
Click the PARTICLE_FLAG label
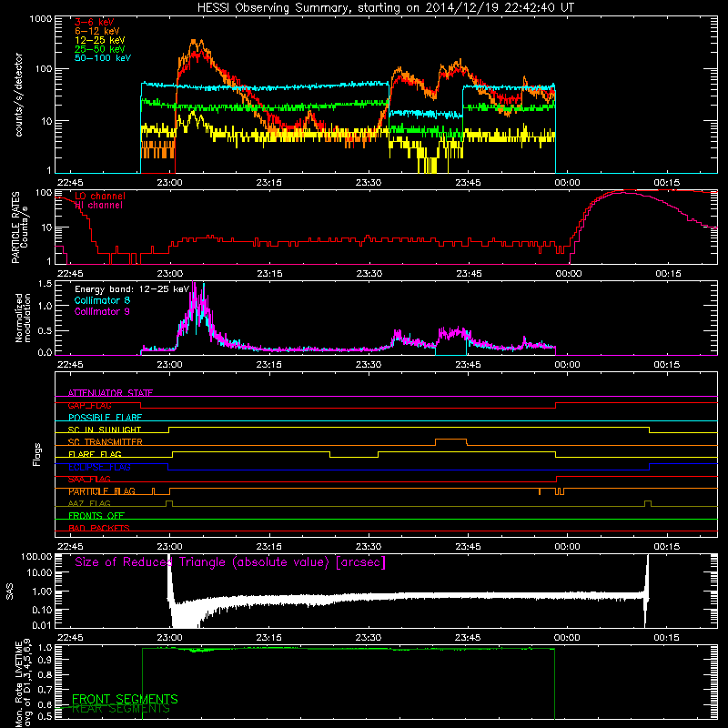tap(102, 491)
